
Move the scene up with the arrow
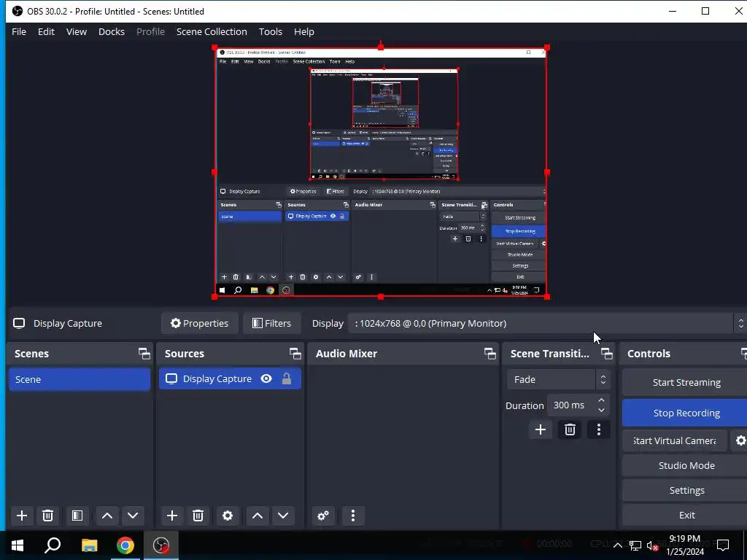tap(107, 516)
